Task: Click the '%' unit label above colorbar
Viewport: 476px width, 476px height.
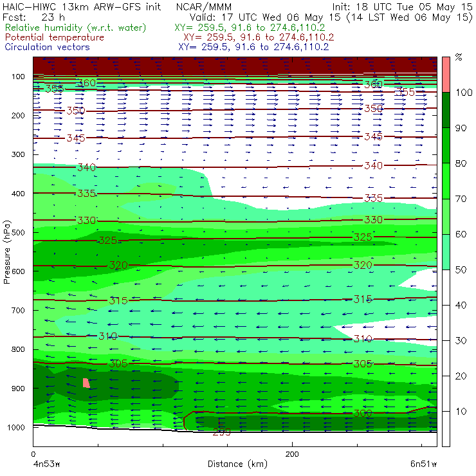Action: coord(459,57)
